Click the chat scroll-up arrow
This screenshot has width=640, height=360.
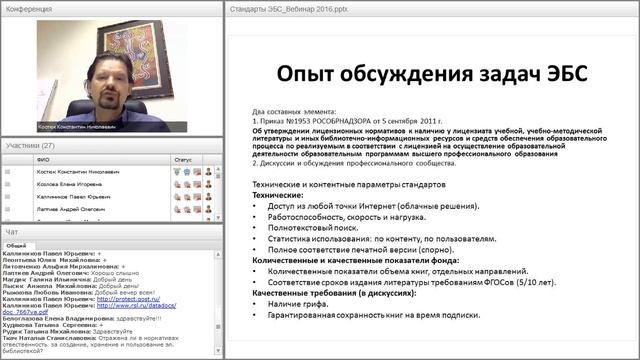pyautogui.click(x=218, y=254)
